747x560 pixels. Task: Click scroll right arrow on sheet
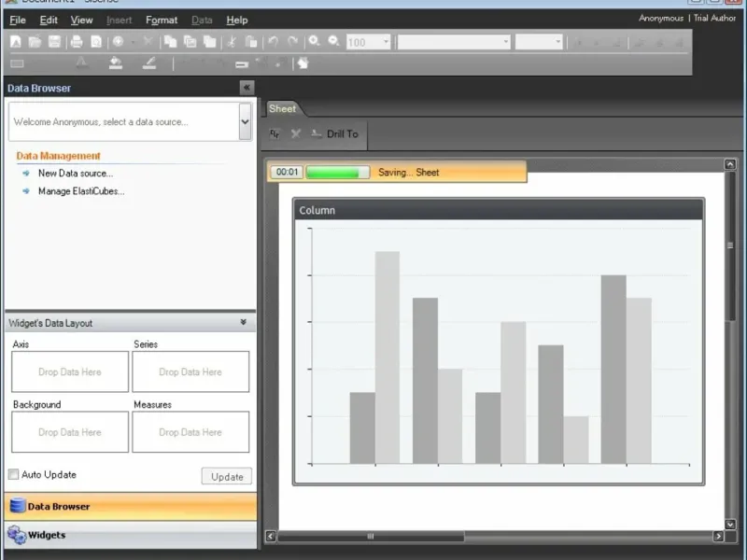[718, 536]
